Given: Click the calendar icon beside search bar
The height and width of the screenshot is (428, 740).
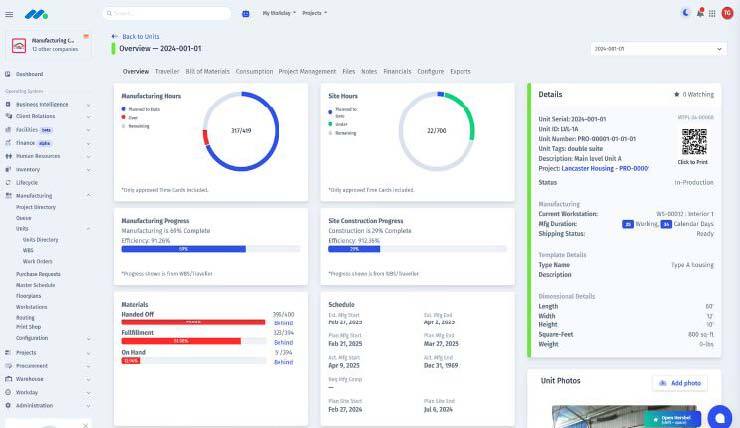Looking at the screenshot, I should click(x=246, y=13).
